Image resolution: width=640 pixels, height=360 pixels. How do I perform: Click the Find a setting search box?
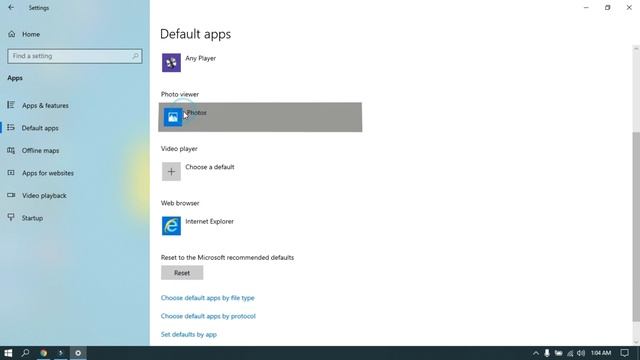coord(75,56)
